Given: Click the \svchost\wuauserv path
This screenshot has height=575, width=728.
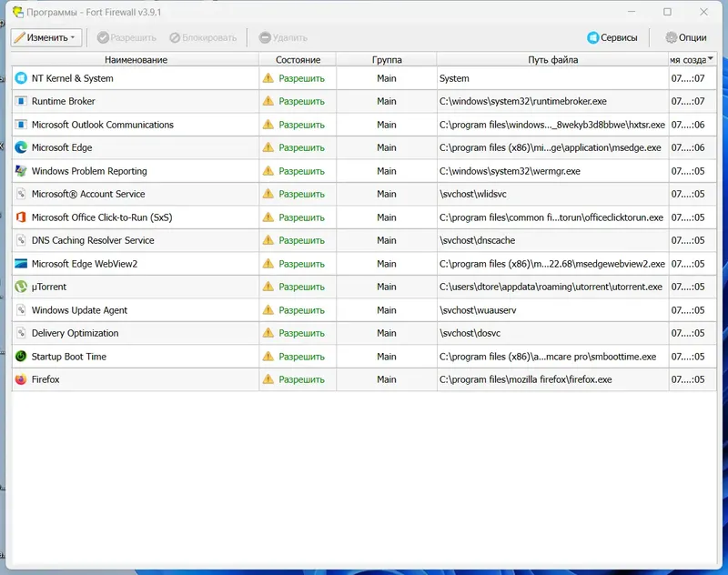Looking at the screenshot, I should [x=478, y=310].
